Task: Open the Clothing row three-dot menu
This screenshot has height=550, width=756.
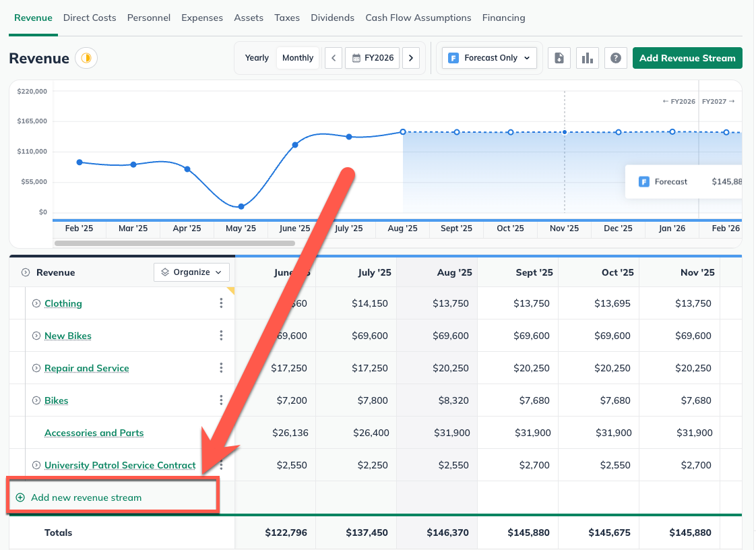Action: tap(221, 303)
